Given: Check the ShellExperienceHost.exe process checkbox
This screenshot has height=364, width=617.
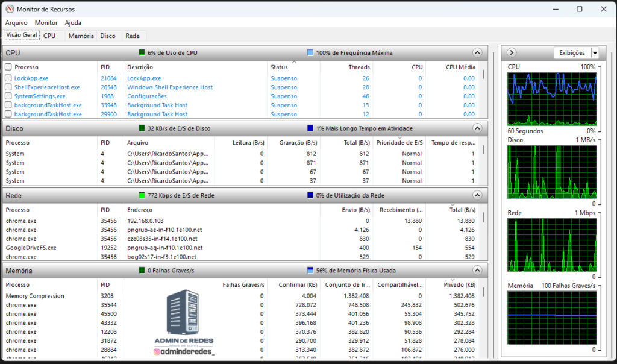Looking at the screenshot, I should (x=7, y=87).
